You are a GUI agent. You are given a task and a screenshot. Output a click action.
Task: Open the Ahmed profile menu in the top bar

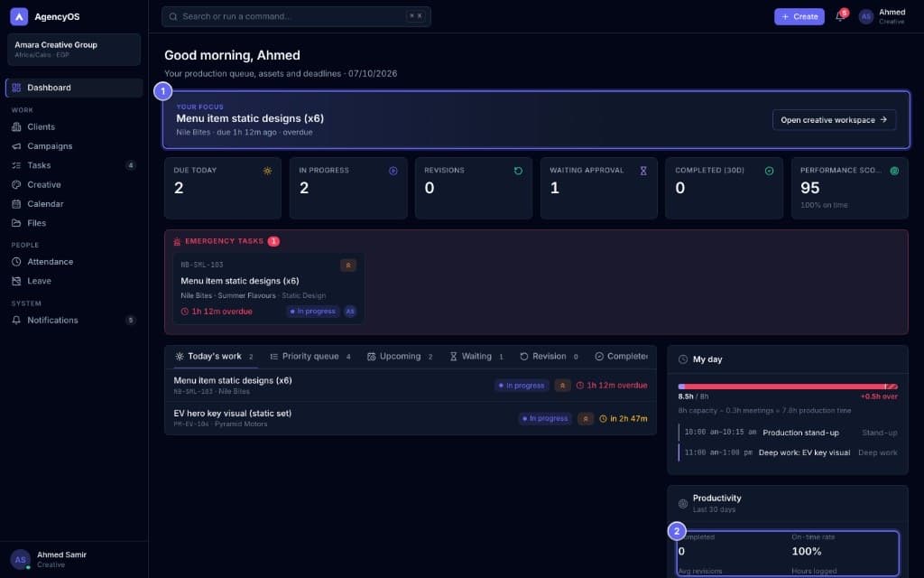point(882,16)
